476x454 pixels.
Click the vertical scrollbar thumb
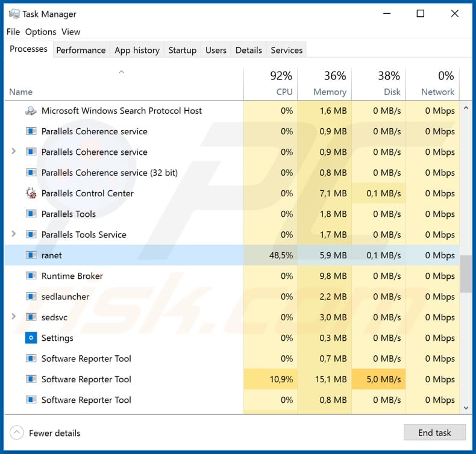466,273
